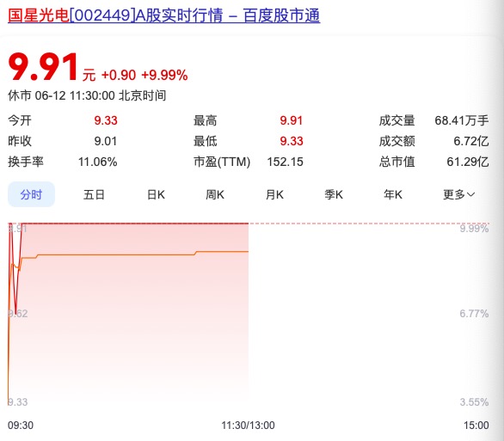Open the 国星光电 百度股市通 title link

tap(164, 15)
